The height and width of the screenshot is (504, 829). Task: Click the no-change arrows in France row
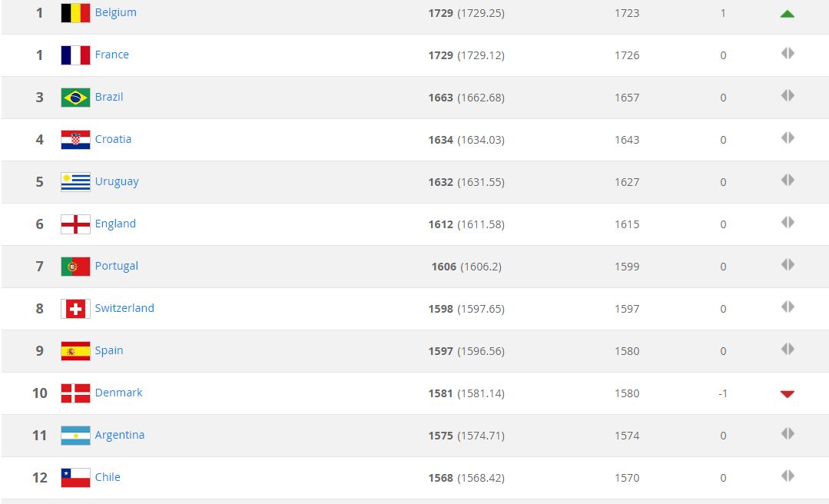[788, 53]
